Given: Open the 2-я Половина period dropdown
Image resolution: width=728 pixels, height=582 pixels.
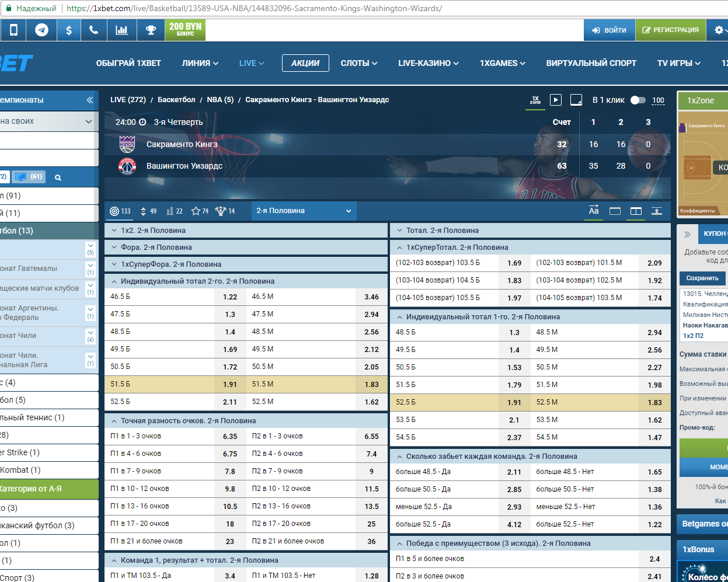Looking at the screenshot, I should (304, 211).
